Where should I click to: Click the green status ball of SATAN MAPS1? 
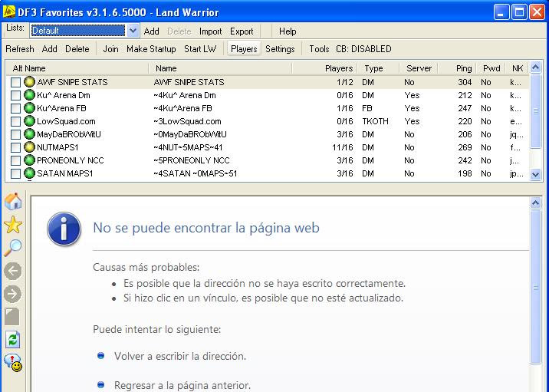point(29,173)
